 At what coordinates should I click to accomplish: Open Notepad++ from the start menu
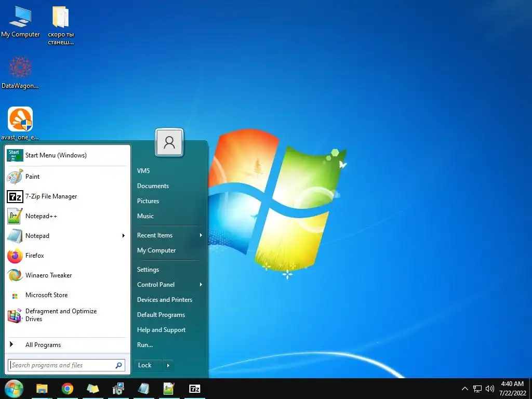coord(67,216)
